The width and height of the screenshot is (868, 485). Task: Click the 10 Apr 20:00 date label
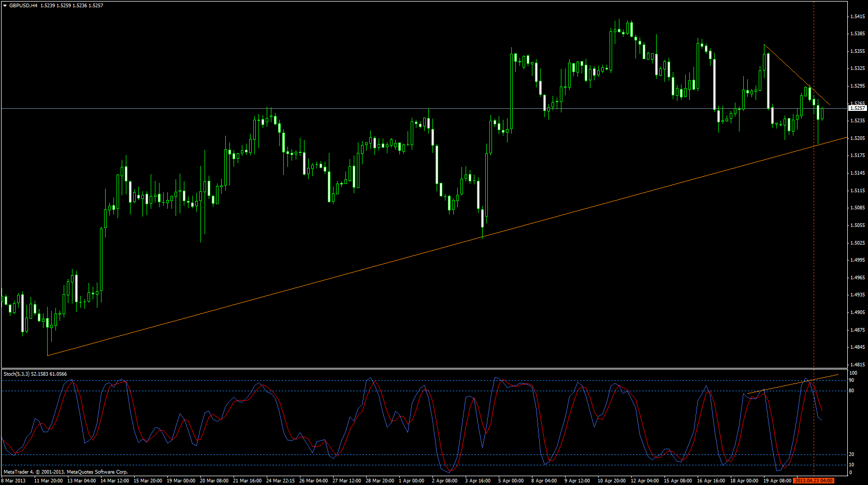[x=612, y=481]
